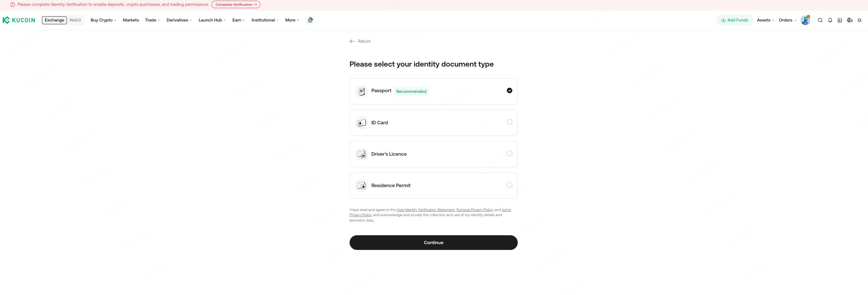Expand the Assets dropdown
This screenshot has width=868, height=295.
coord(765,20)
